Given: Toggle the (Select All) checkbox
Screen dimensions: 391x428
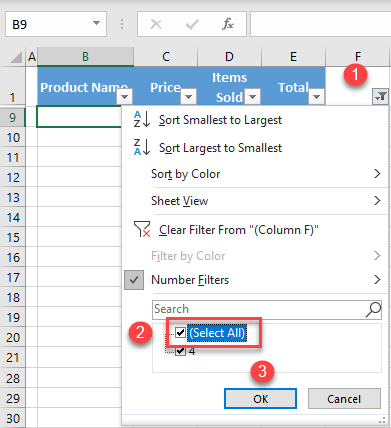Looking at the screenshot, I should (x=180, y=332).
